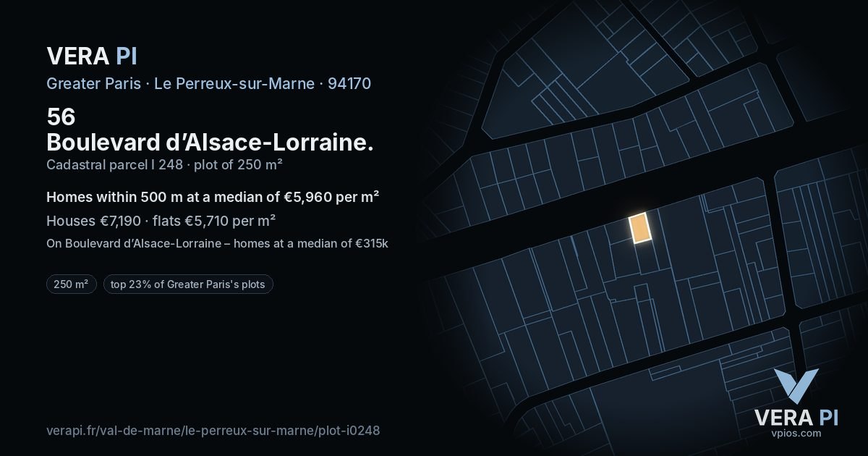
Task: Click the top 23% of Greater Paris's plots badge
Action: pyautogui.click(x=188, y=284)
